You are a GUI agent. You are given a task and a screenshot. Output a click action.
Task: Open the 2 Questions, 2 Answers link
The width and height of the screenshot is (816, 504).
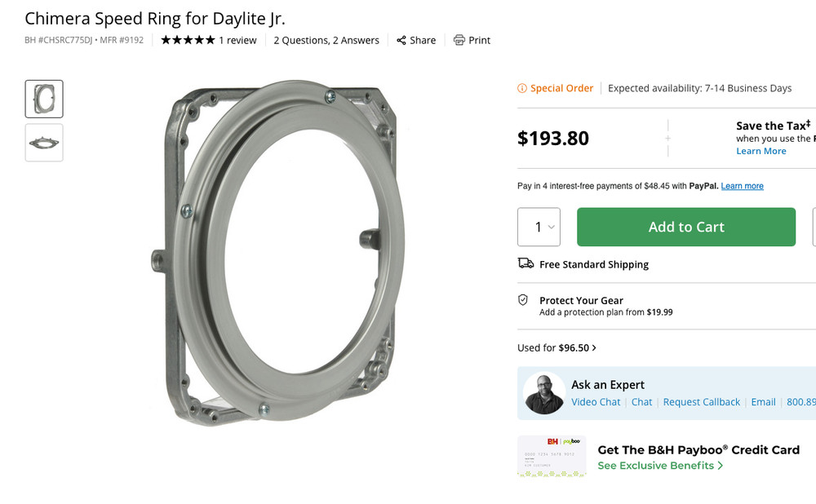point(326,39)
